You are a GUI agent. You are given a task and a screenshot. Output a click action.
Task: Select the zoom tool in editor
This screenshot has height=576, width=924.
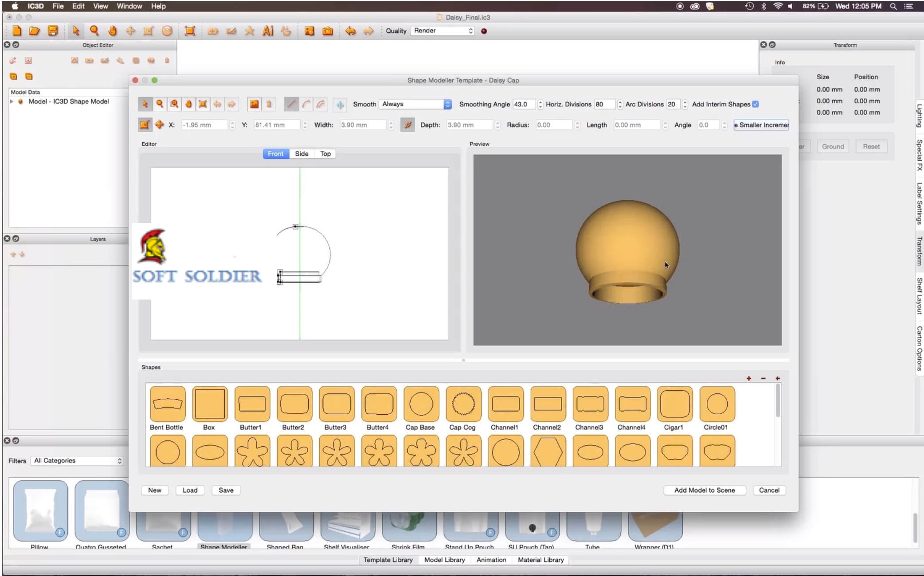pyautogui.click(x=160, y=104)
